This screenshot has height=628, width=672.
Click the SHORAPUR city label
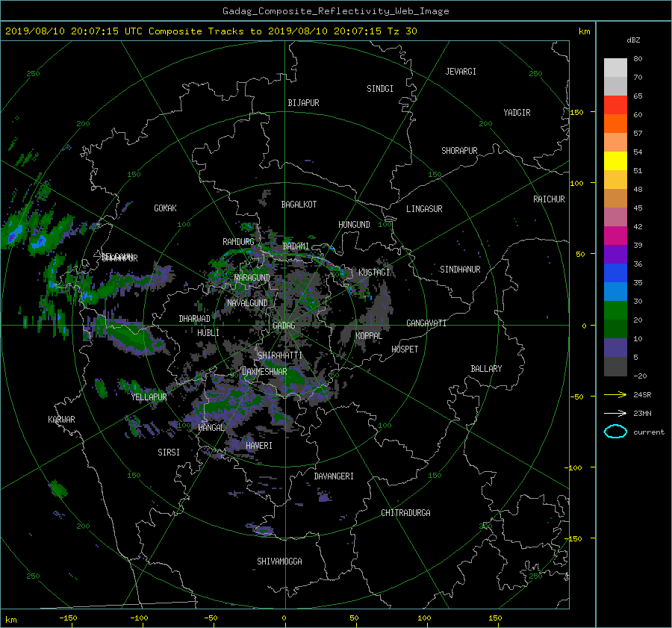[x=459, y=151]
